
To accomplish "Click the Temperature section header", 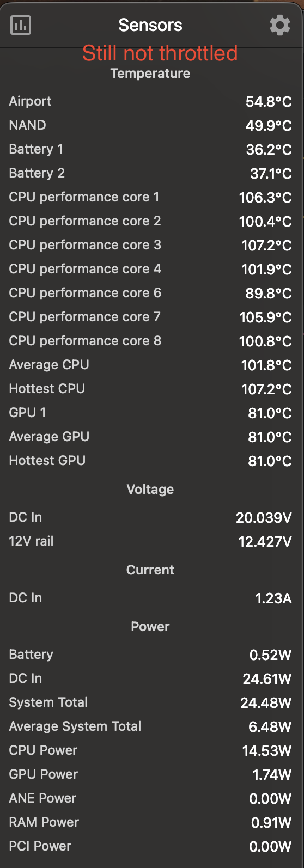I will click(x=150, y=74).
